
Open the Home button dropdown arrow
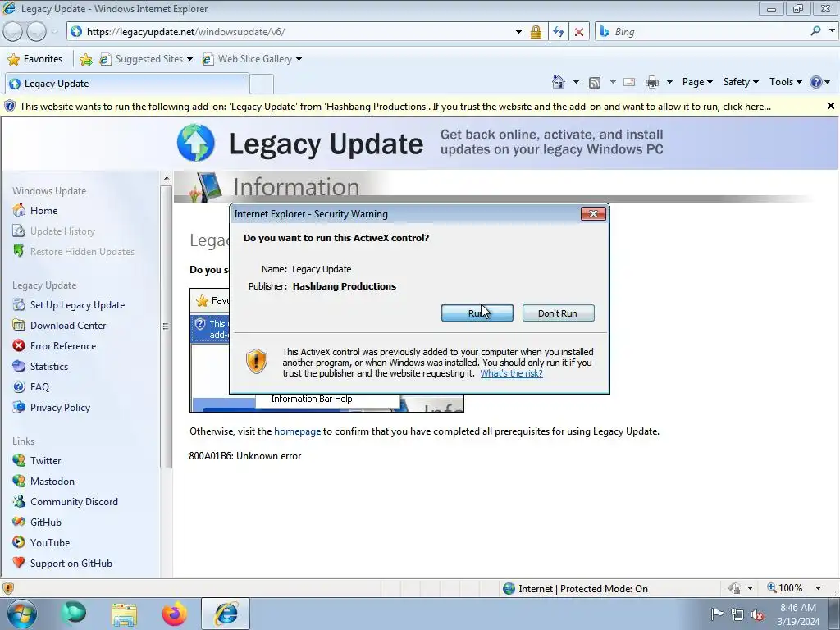(576, 82)
